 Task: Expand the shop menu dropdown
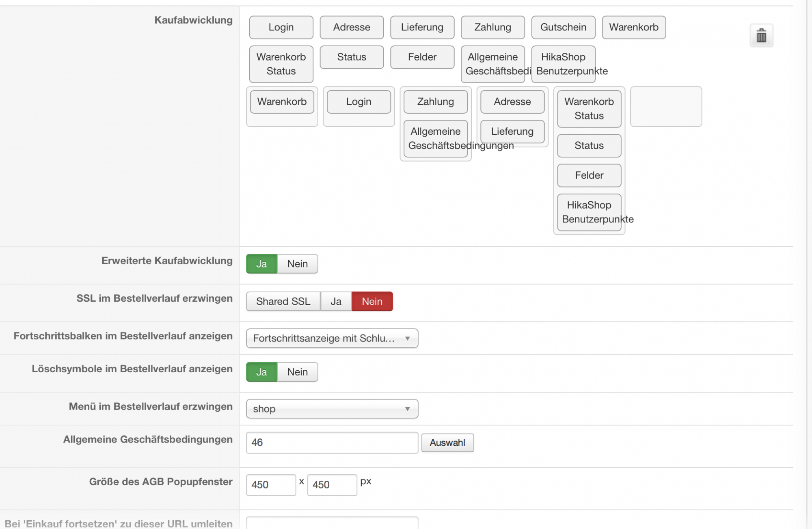[332, 409]
